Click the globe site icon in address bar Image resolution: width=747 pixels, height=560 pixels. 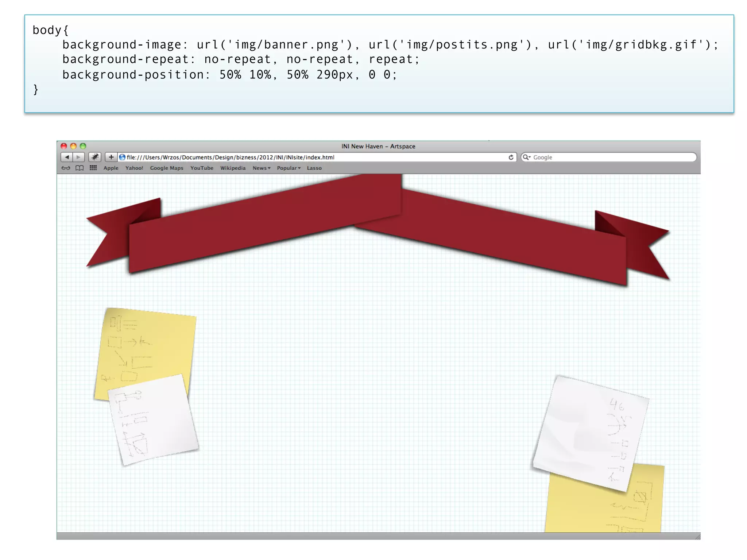click(123, 157)
